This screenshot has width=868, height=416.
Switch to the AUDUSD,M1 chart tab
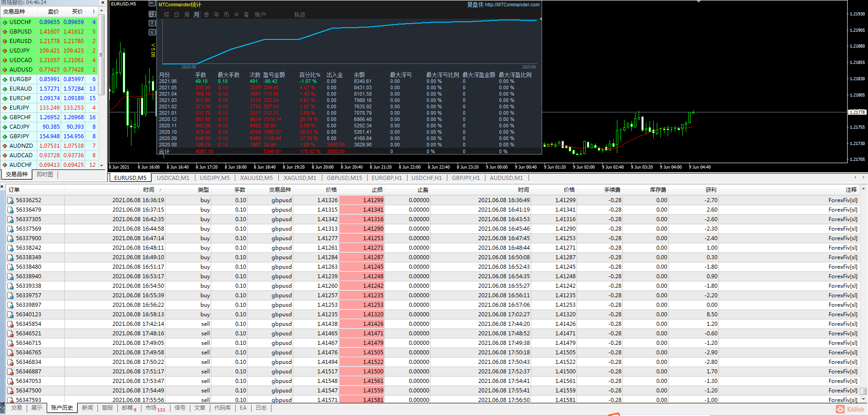point(506,178)
